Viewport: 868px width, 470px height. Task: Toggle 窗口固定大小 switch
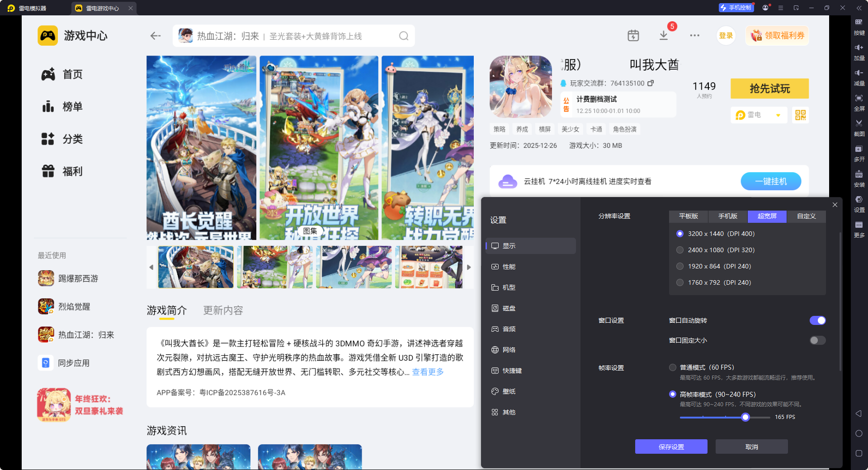coord(817,340)
